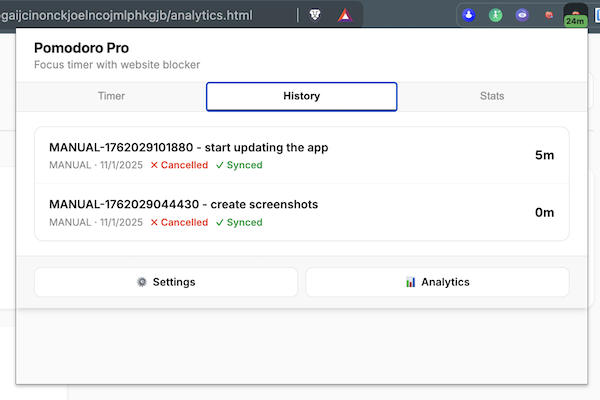Open the Stats tab
The image size is (600, 400).
(x=492, y=96)
